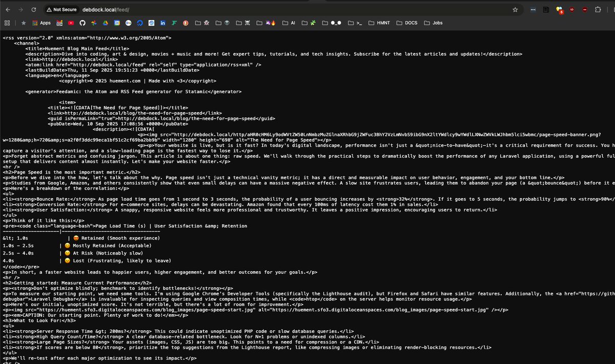Open the bookmark folder with skull emoji
This screenshot has height=364, width=615.
click(243, 23)
